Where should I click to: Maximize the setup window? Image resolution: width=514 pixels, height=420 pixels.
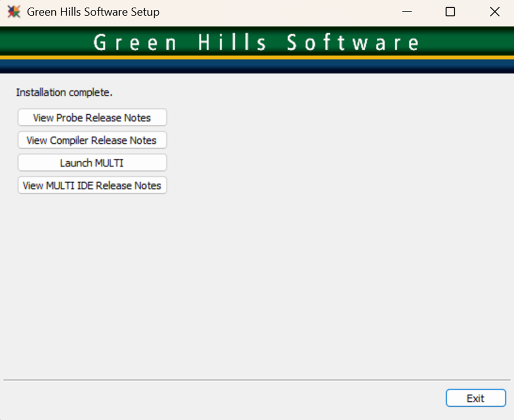click(450, 12)
